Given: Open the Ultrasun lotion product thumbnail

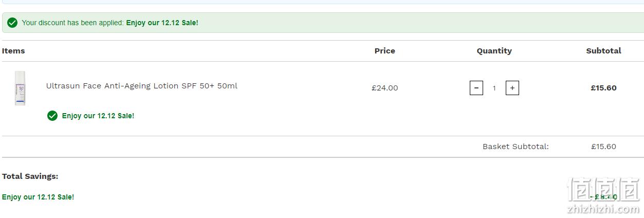Looking at the screenshot, I should pyautogui.click(x=20, y=88).
